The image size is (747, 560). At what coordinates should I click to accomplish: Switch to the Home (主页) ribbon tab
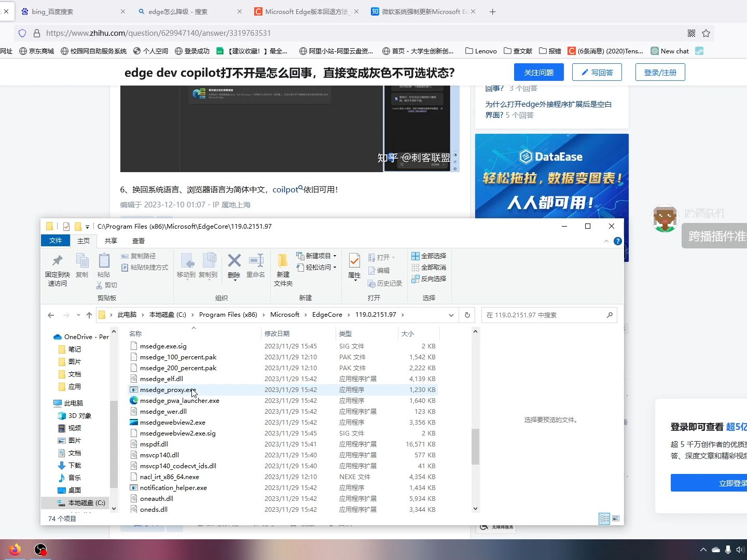coord(84,241)
